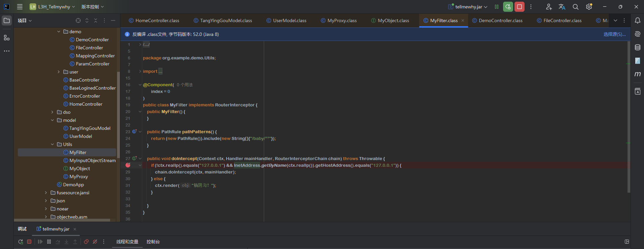Open the Structure tool window icon
Viewport: 644px width, 249px height.
coord(7,38)
